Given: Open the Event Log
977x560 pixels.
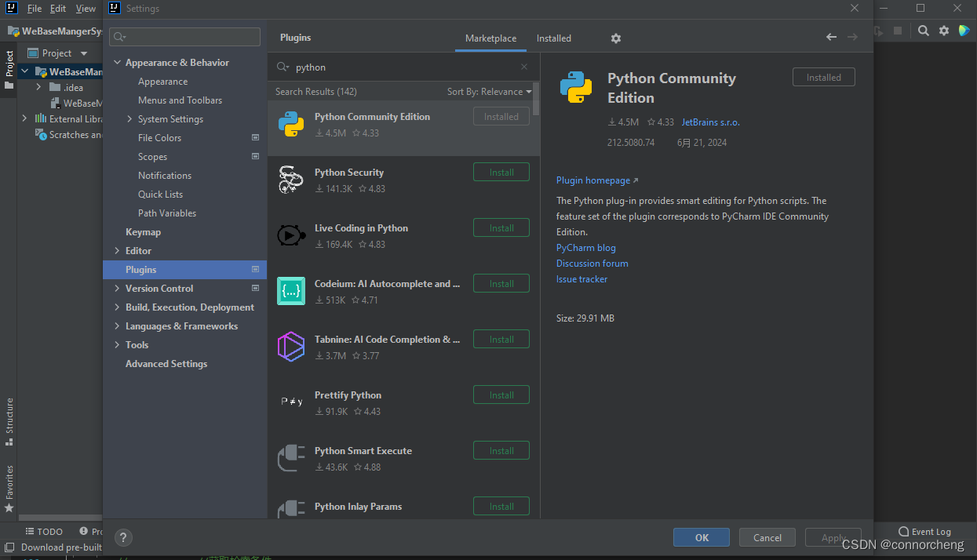Looking at the screenshot, I should tap(924, 531).
